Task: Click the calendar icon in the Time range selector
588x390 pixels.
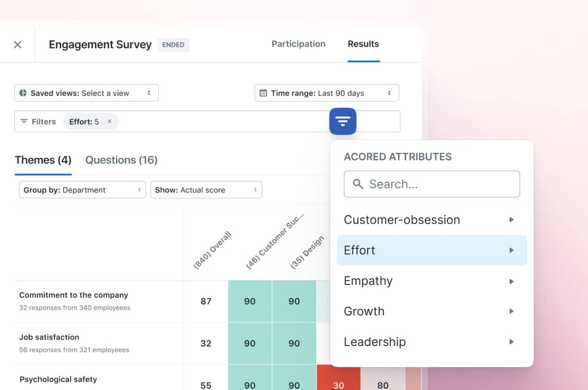Action: click(264, 92)
